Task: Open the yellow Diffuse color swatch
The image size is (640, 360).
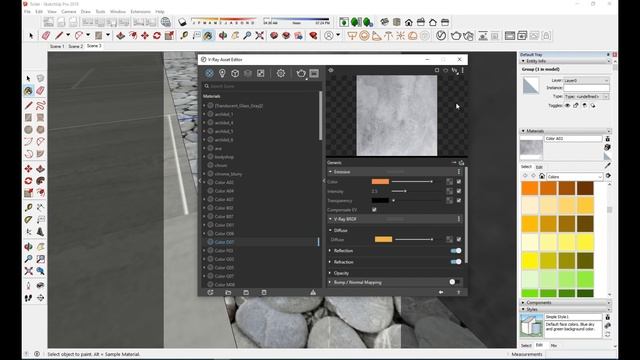Action: tap(383, 240)
